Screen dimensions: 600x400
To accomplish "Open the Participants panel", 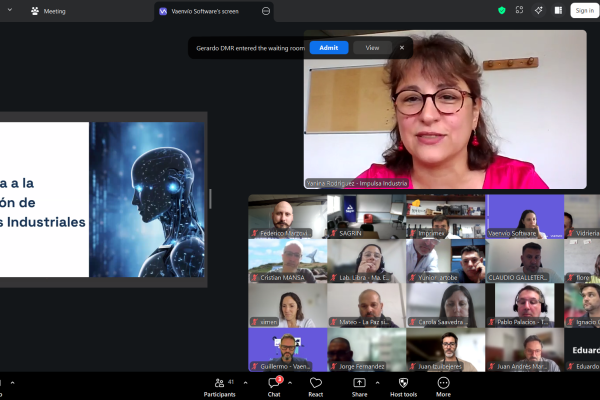I will pos(219,384).
